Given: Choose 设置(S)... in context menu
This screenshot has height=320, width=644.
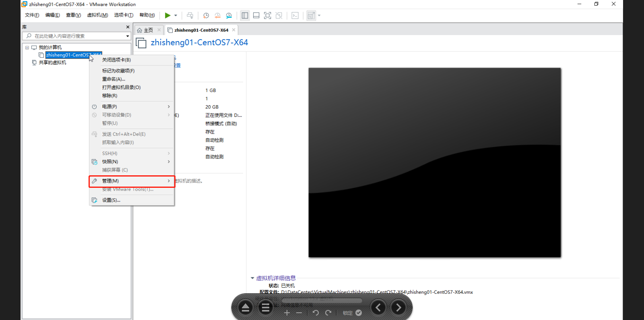Looking at the screenshot, I should point(132,200).
